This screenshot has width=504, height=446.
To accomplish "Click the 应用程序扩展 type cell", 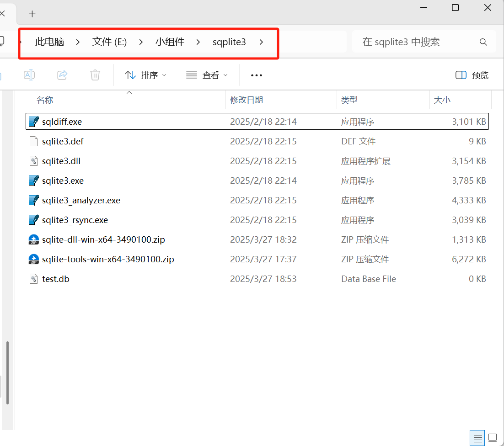I will [366, 161].
